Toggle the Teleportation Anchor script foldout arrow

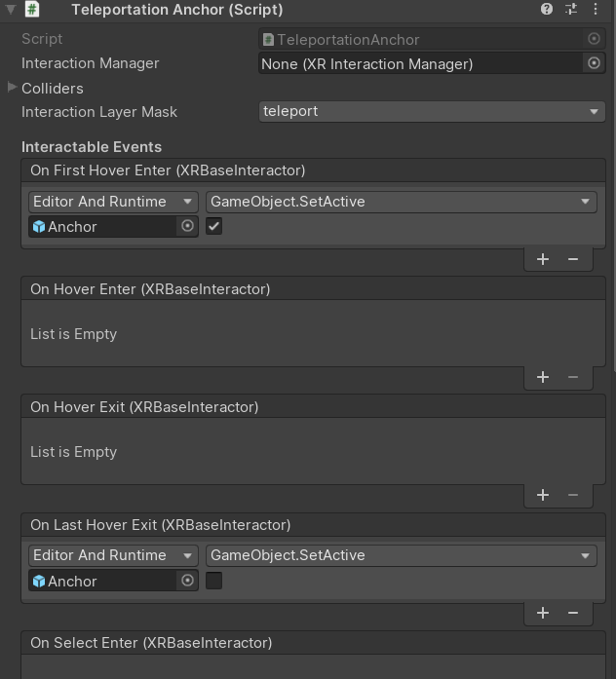pyautogui.click(x=11, y=10)
